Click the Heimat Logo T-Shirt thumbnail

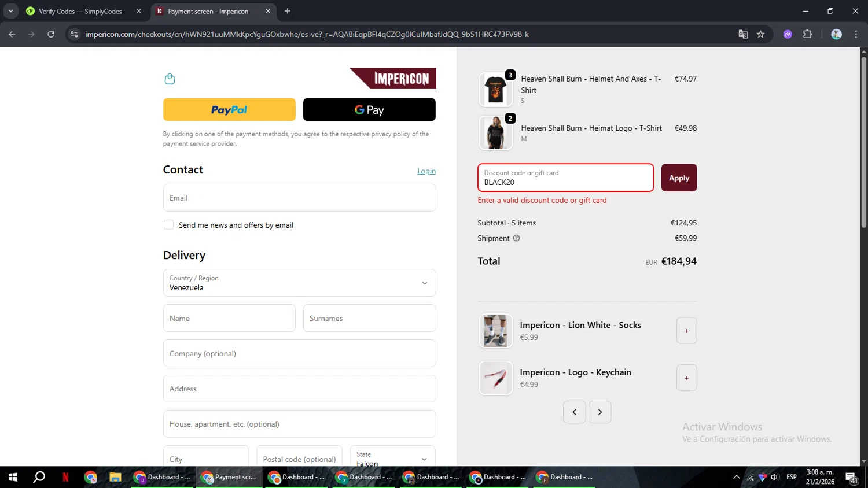pyautogui.click(x=495, y=133)
